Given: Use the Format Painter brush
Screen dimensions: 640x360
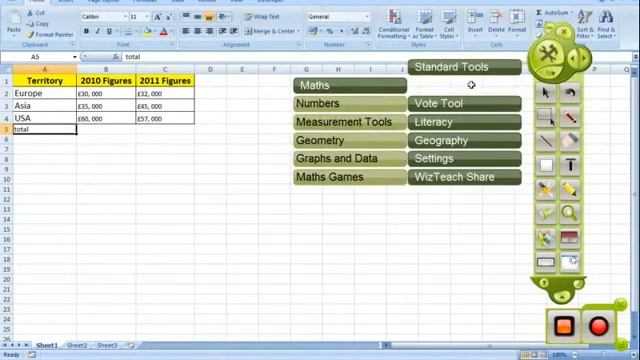Looking at the screenshot, I should click(50, 35).
